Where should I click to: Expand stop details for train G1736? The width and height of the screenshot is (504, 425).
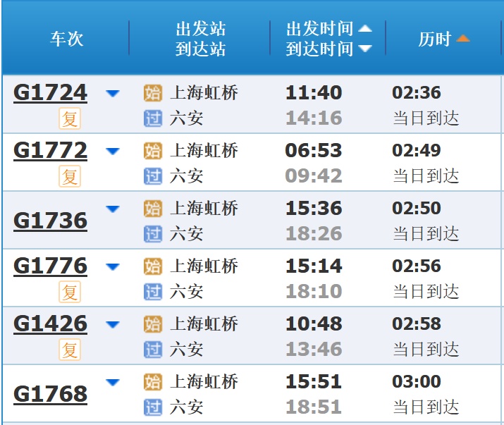click(113, 209)
